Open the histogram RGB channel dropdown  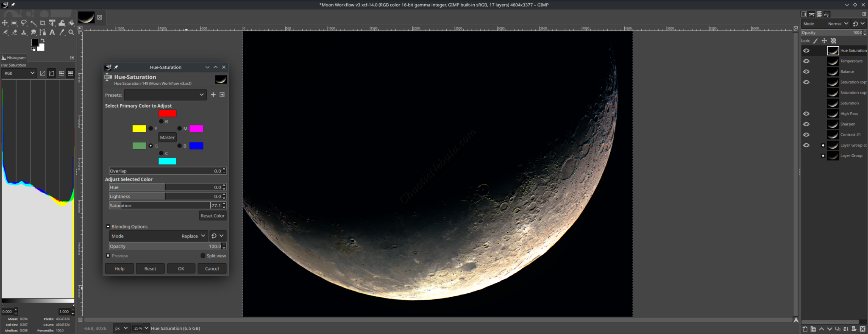coord(19,73)
